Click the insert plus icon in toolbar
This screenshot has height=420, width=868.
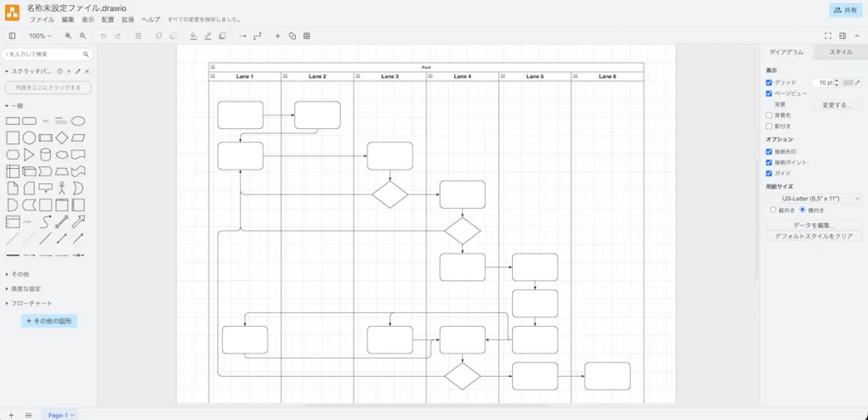click(278, 36)
